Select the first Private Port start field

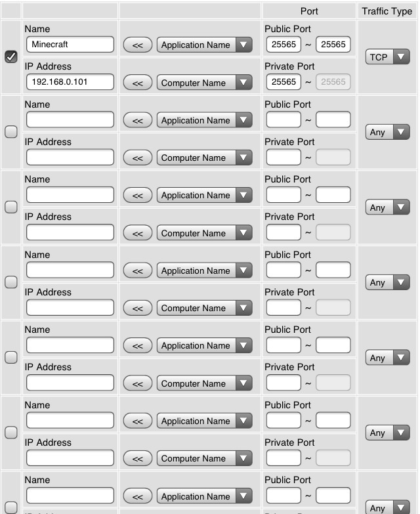pos(283,83)
